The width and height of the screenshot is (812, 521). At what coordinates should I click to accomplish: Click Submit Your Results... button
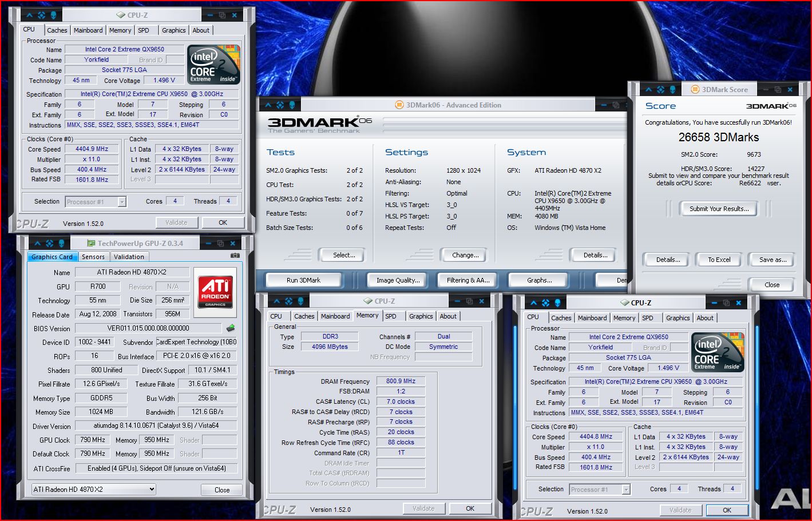point(719,209)
